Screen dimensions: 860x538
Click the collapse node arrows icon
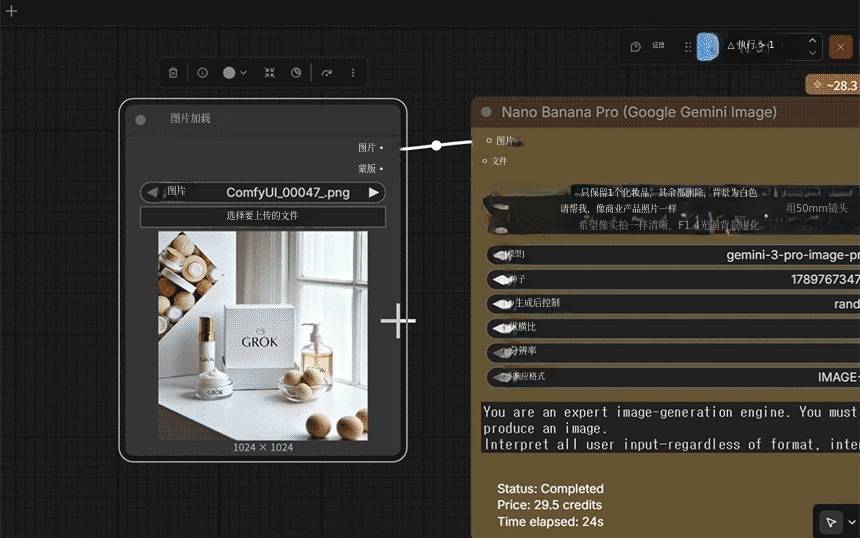pyautogui.click(x=269, y=73)
